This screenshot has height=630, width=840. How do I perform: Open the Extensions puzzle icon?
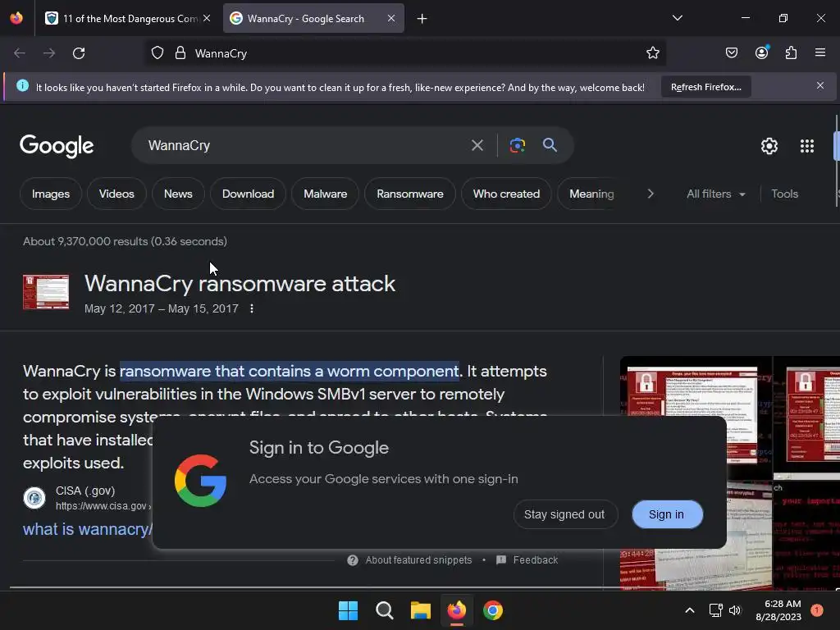791,52
